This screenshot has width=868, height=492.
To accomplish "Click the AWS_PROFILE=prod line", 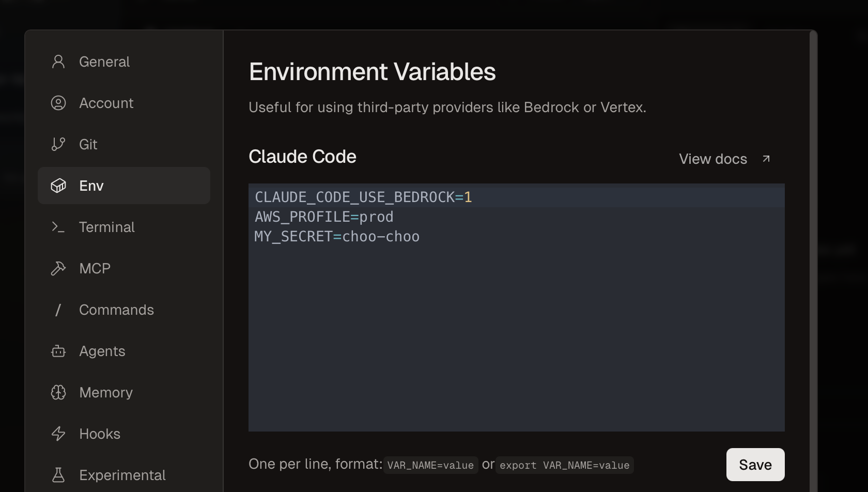I will tap(323, 217).
